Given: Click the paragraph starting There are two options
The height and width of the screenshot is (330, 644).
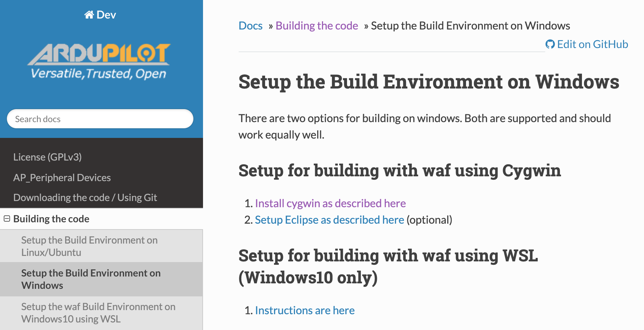Looking at the screenshot, I should 425,127.
